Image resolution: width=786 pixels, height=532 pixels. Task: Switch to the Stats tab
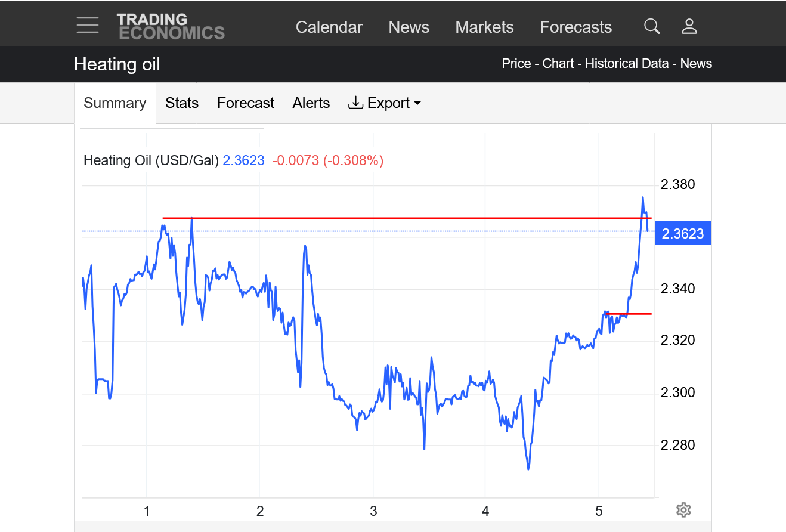182,103
